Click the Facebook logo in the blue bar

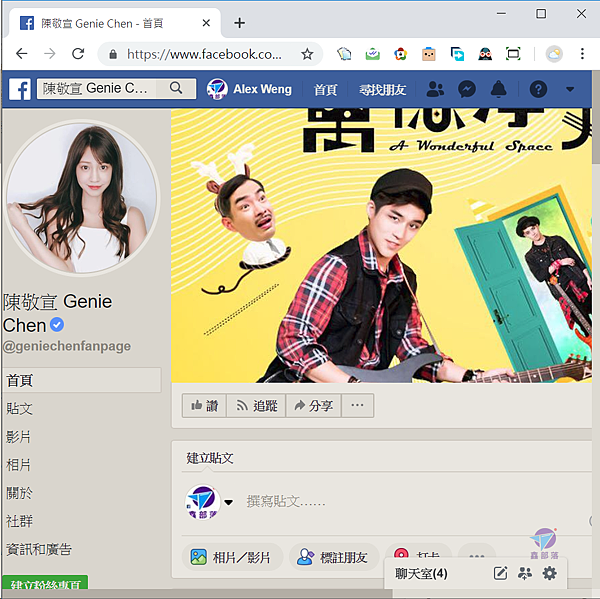[20, 89]
